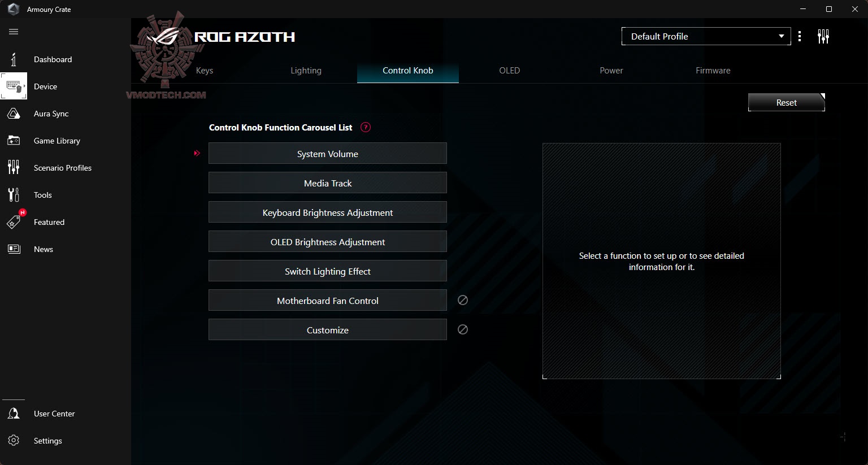Toggle the disable icon next to Motherboard Fan Control
The width and height of the screenshot is (868, 465).
(463, 300)
